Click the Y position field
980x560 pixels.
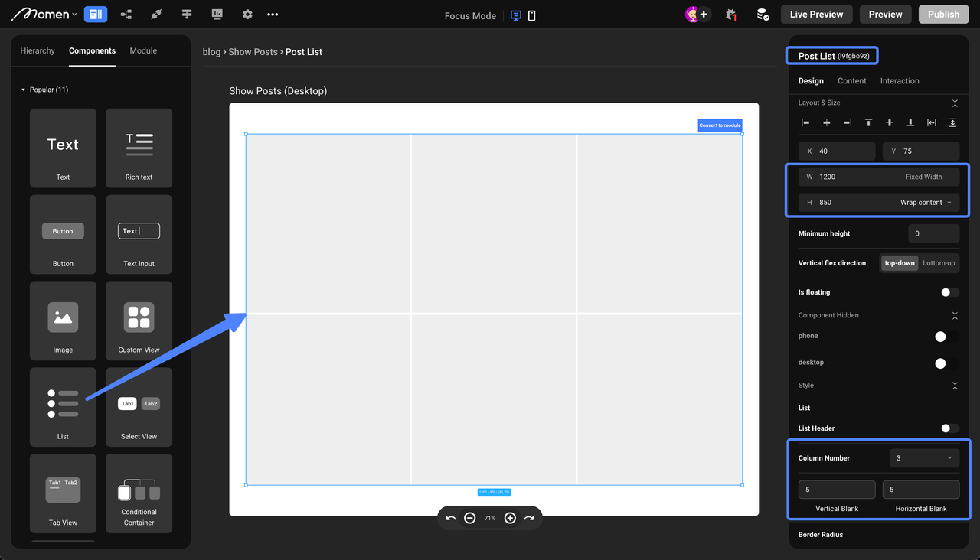click(921, 151)
